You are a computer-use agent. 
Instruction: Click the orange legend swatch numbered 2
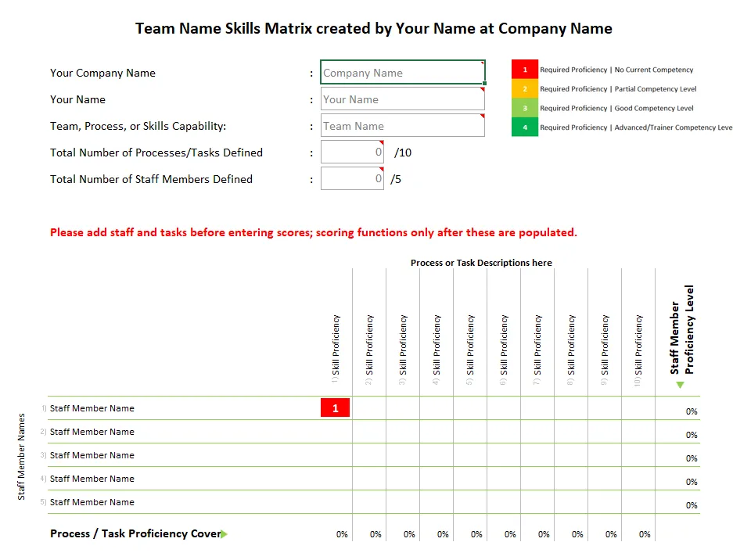pos(524,89)
